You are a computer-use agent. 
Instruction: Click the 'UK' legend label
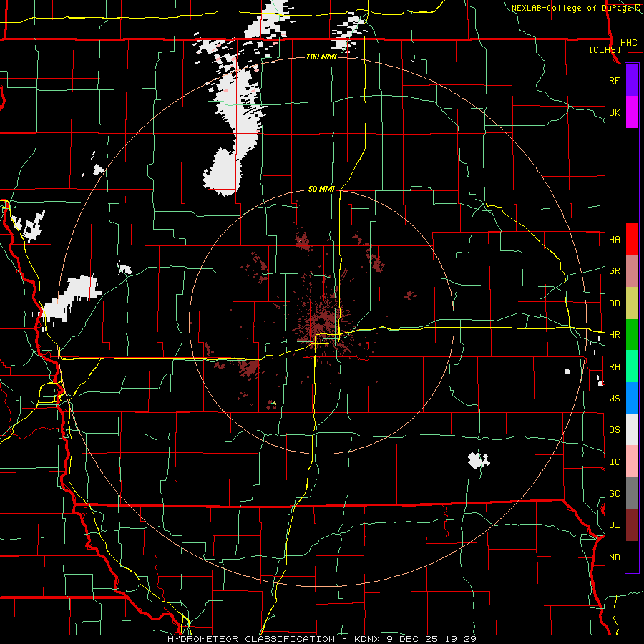pos(614,112)
